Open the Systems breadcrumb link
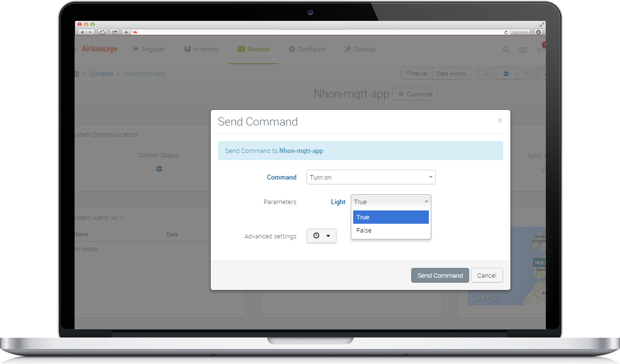 click(x=101, y=74)
